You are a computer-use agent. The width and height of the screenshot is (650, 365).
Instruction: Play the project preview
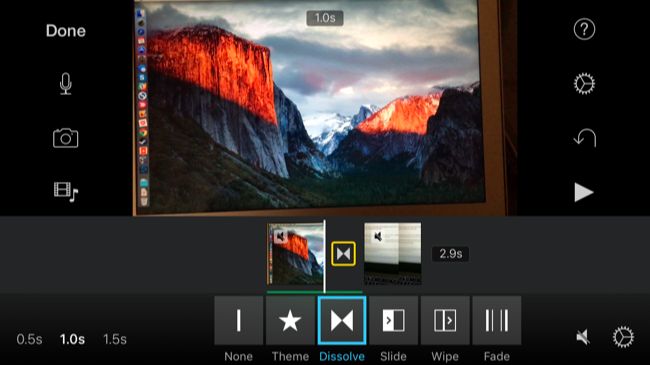click(584, 192)
